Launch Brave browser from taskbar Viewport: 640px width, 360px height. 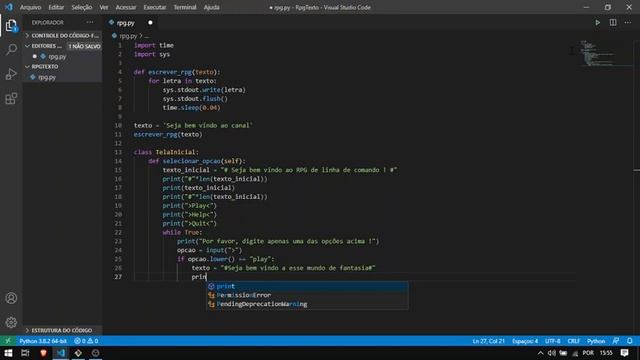43,353
